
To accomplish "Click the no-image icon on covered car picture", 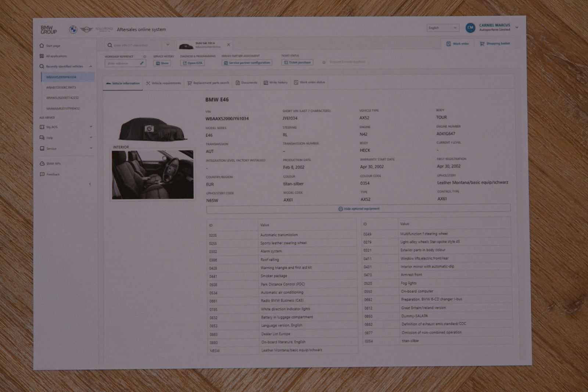I will tap(149, 129).
